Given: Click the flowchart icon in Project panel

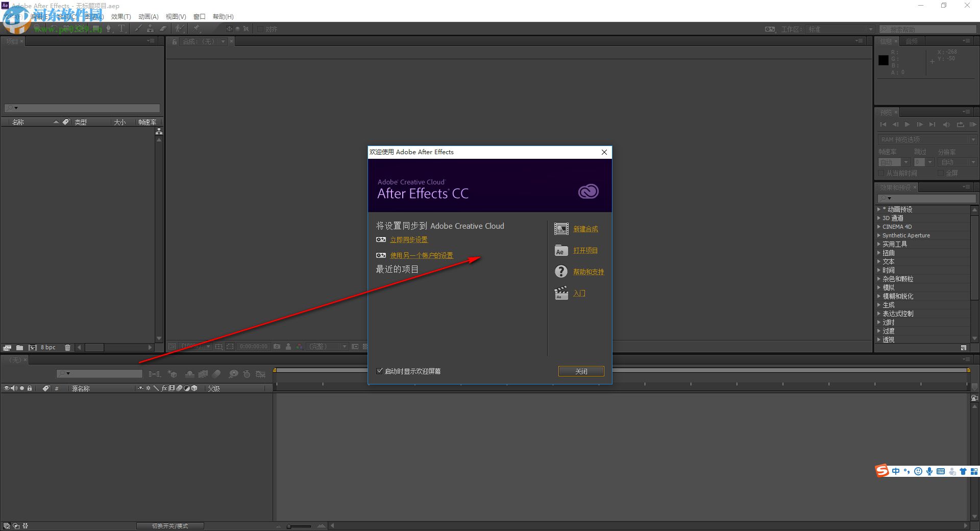Looking at the screenshot, I should tap(159, 132).
